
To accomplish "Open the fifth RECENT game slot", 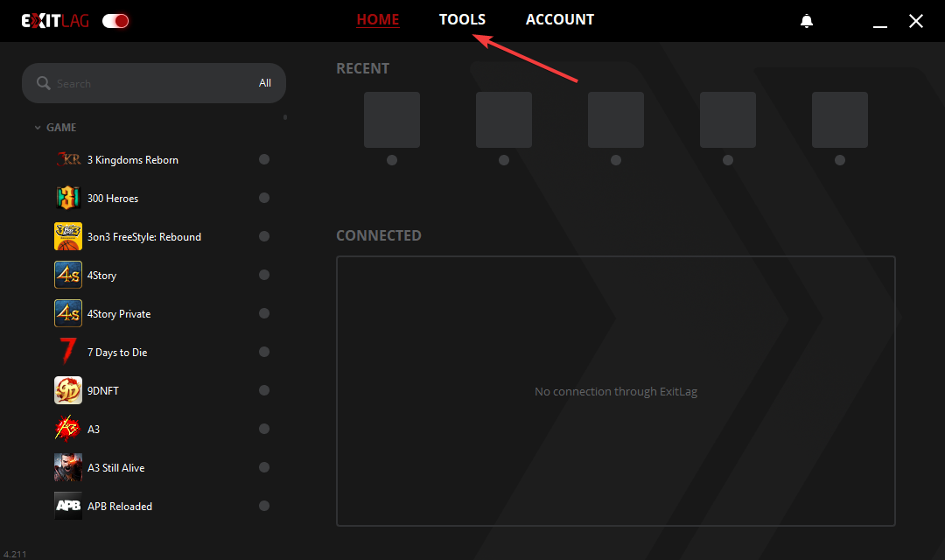I will (x=840, y=120).
